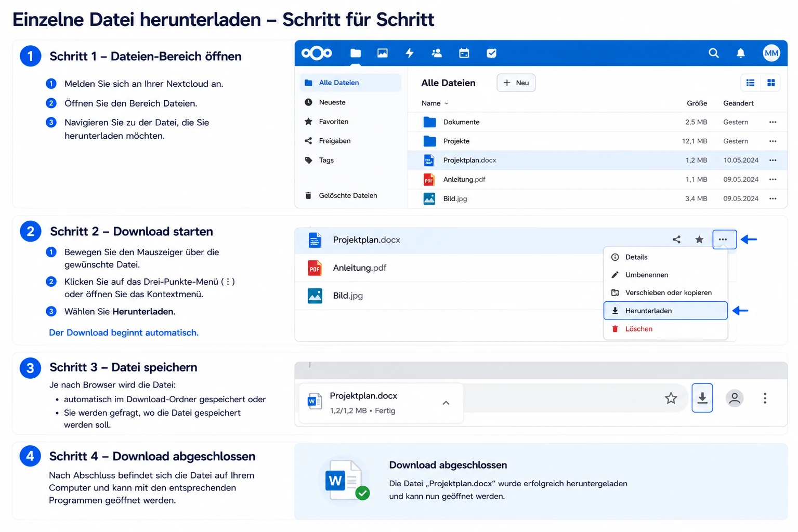Open three-dots menu for Anleitung.pdf row
The width and height of the screenshot is (798, 532).
[x=773, y=179]
